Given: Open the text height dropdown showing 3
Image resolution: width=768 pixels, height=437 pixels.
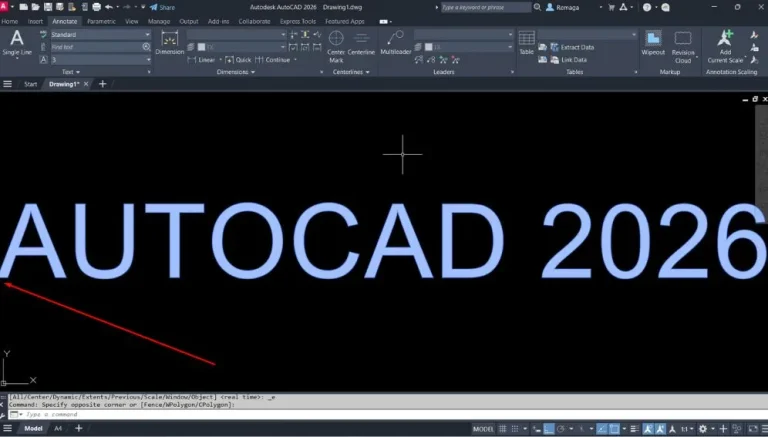Looking at the screenshot, I should (x=100, y=60).
